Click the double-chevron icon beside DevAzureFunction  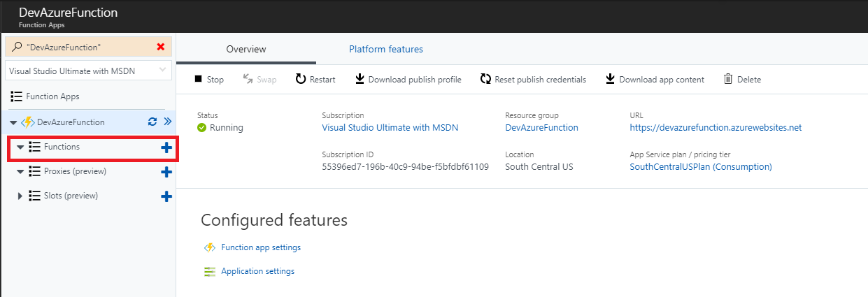point(167,122)
